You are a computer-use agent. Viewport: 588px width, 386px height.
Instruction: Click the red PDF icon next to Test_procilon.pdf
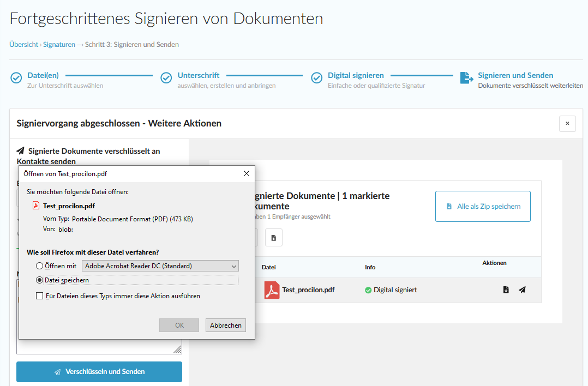click(272, 290)
